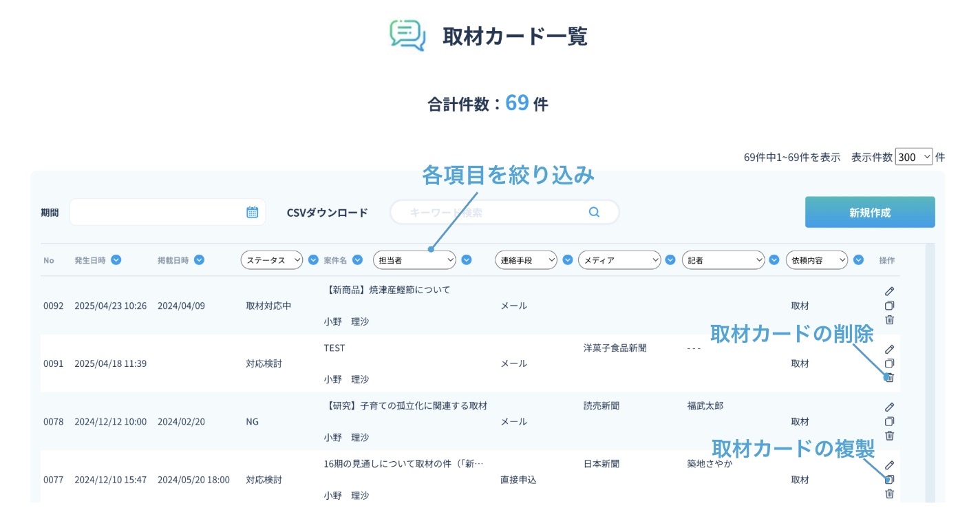Click the 新規作成 button
This screenshot has width=980, height=508.
pyautogui.click(x=869, y=212)
